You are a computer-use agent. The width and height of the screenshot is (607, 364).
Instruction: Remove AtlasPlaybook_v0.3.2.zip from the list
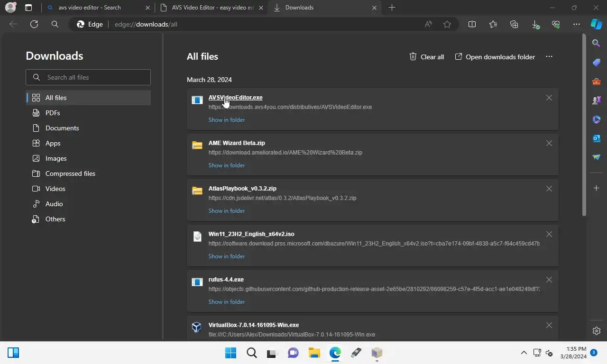[549, 189]
